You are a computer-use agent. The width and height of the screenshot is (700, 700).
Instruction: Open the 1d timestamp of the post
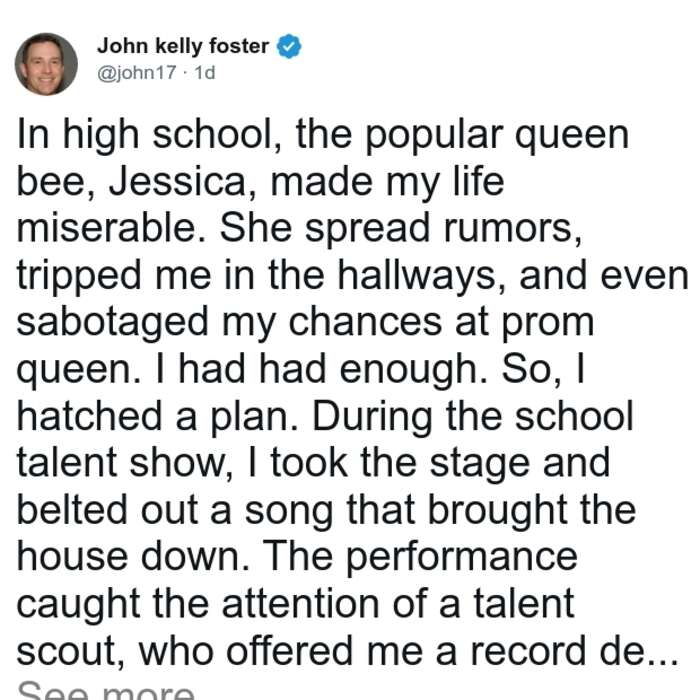pos(205,72)
